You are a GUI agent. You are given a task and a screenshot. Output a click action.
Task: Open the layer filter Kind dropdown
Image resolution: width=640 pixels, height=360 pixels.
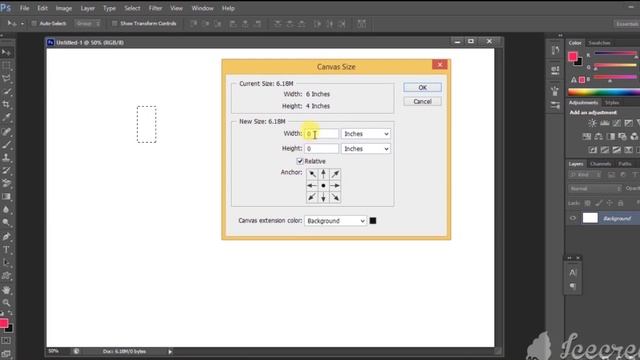tap(585, 175)
